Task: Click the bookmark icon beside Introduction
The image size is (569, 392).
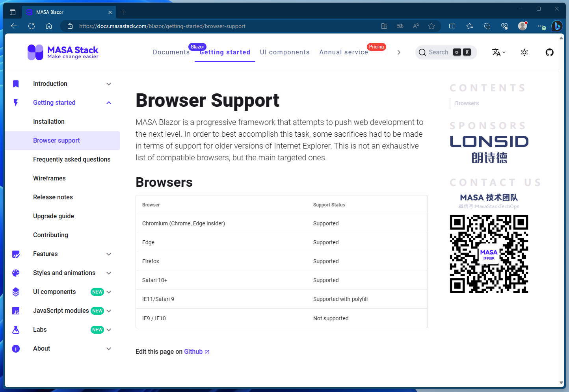Action: point(16,84)
